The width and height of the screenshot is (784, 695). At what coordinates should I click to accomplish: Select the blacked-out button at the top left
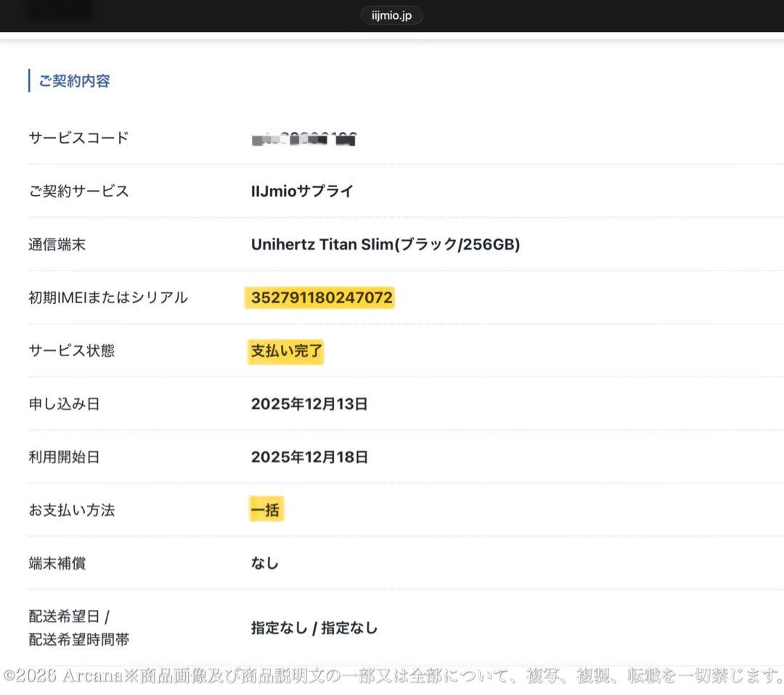(57, 9)
